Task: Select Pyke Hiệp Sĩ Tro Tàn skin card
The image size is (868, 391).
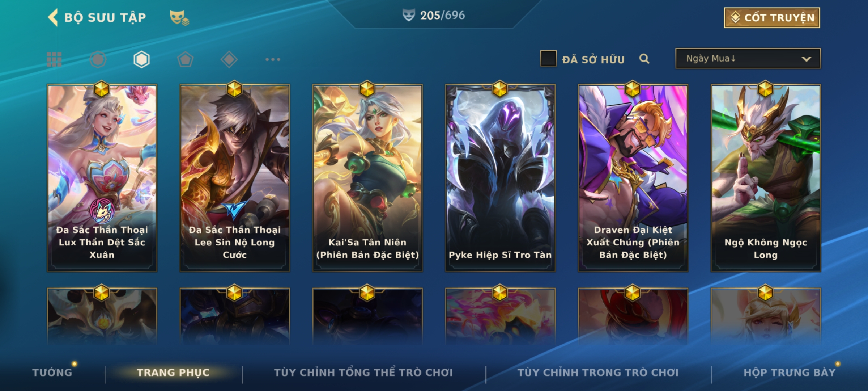Action: click(x=500, y=178)
